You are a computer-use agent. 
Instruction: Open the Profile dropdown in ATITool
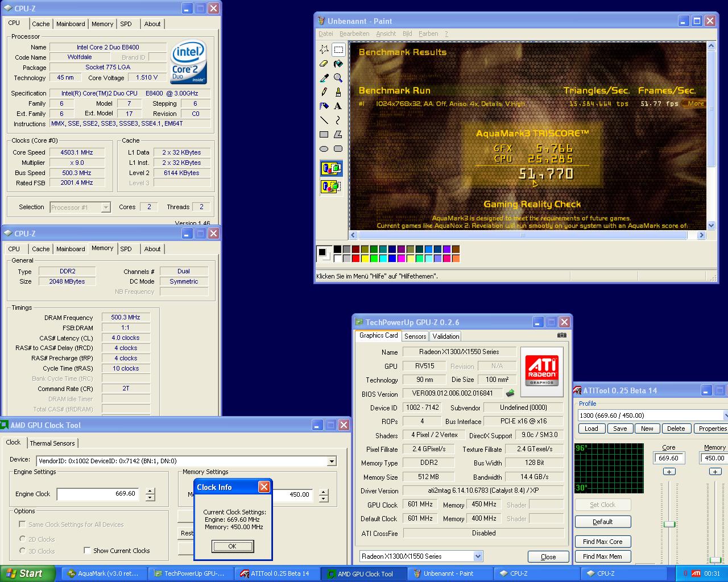[x=726, y=415]
